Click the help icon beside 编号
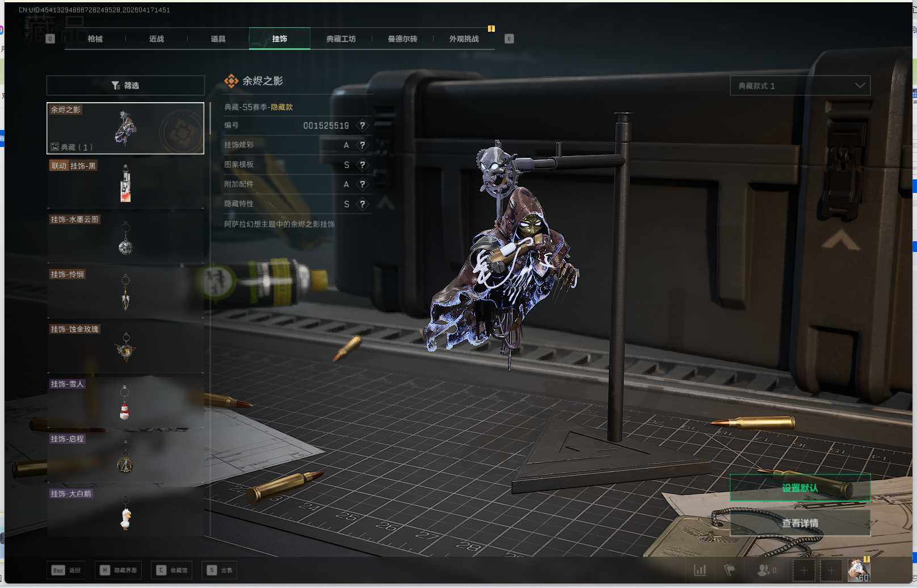Image resolution: width=917 pixels, height=588 pixels. click(x=362, y=125)
